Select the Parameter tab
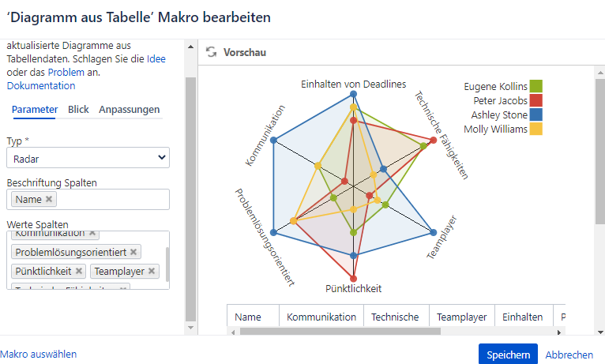This screenshot has height=364, width=605. [35, 110]
